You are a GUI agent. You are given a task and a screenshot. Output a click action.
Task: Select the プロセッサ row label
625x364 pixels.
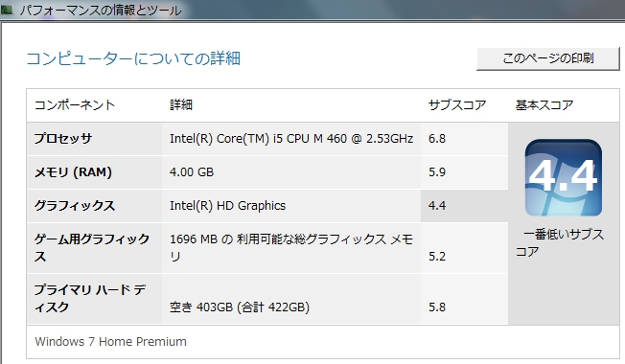tap(63, 139)
